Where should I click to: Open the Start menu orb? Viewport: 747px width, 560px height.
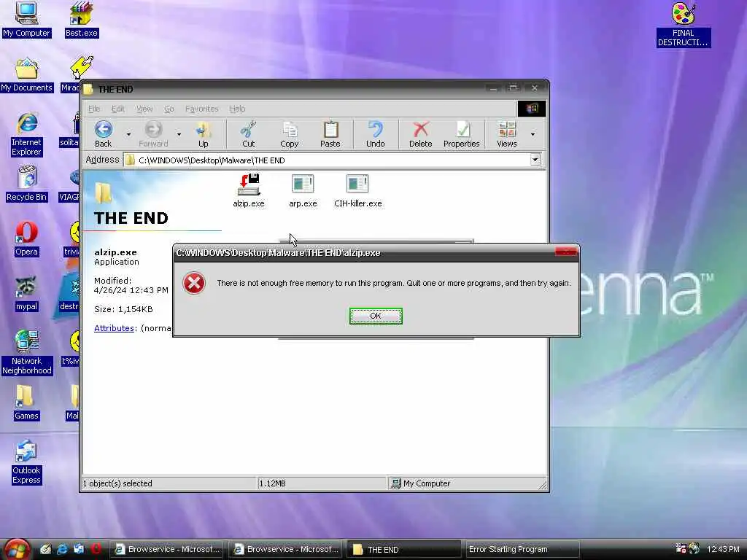(16, 550)
